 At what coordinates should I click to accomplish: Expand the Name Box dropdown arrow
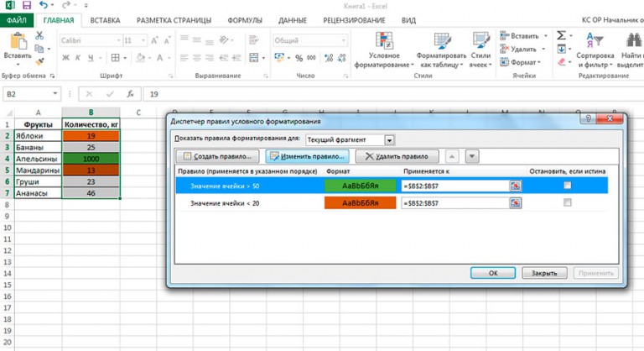55,94
